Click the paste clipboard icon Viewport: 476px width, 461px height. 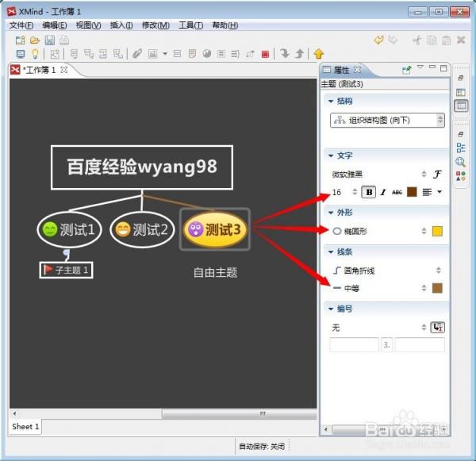pos(446,40)
